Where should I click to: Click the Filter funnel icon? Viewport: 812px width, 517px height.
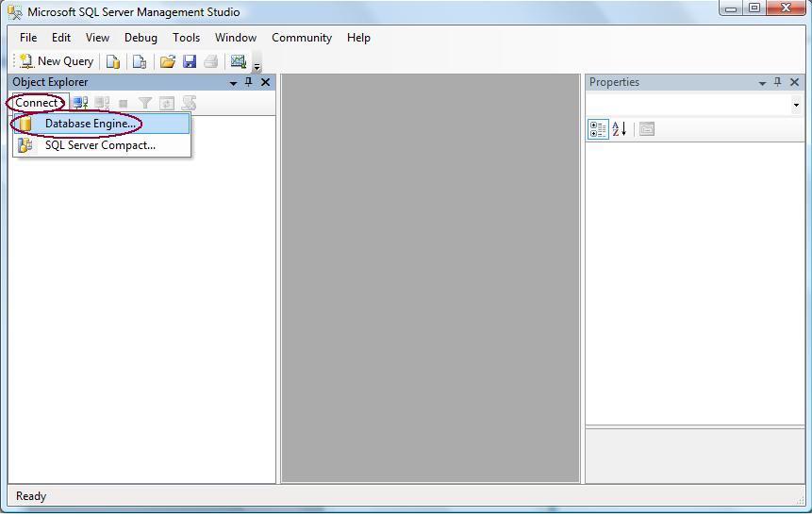coord(145,103)
